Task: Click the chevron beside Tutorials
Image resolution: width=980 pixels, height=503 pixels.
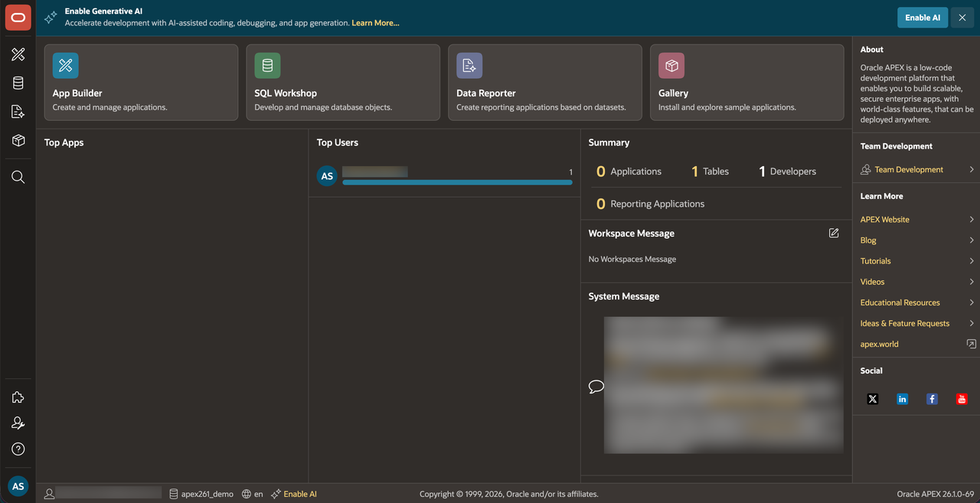Action: pyautogui.click(x=972, y=260)
